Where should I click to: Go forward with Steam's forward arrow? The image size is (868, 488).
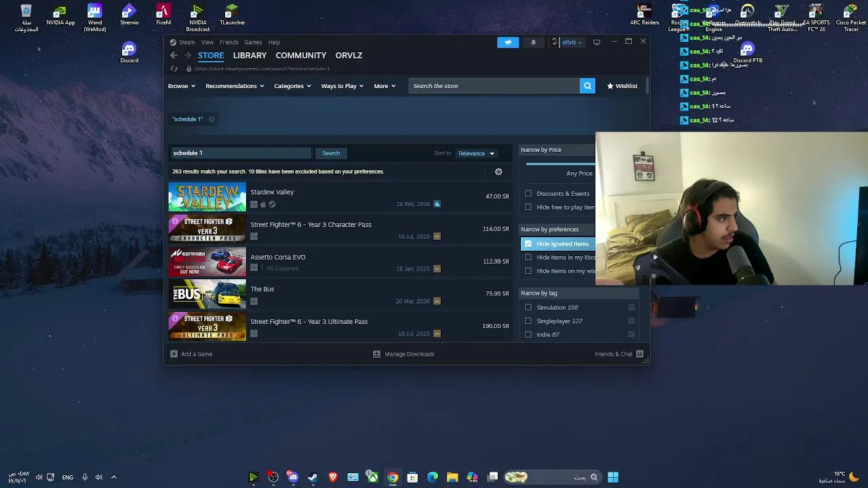point(187,56)
